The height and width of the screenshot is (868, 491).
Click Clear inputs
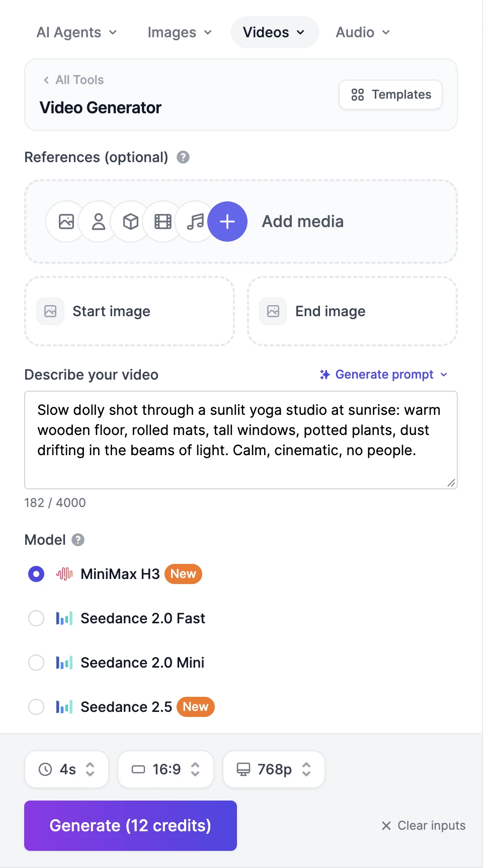pos(424,826)
